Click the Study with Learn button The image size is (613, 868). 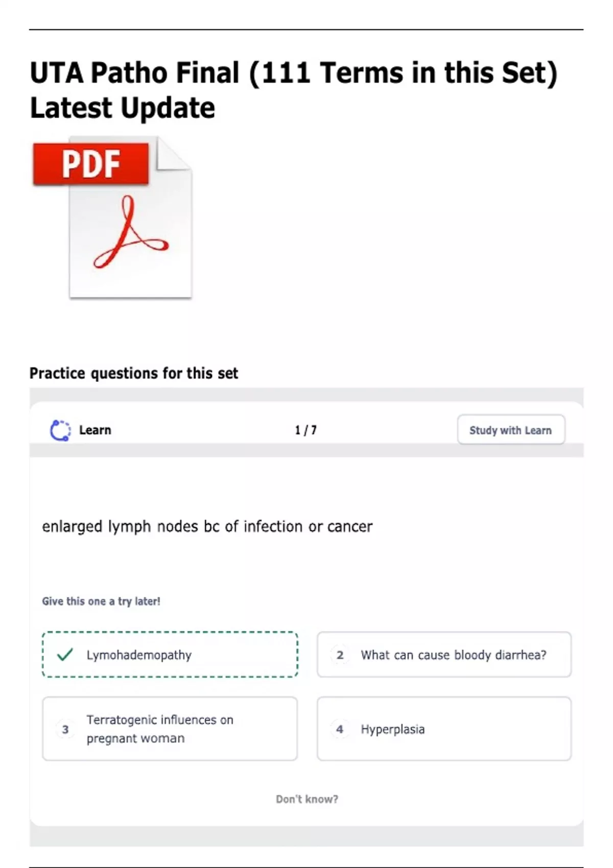point(511,430)
